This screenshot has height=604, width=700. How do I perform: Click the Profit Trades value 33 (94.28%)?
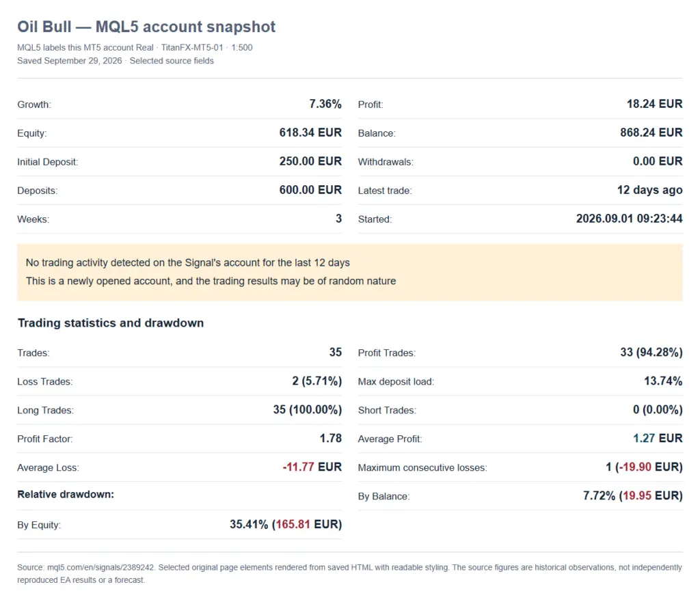651,353
